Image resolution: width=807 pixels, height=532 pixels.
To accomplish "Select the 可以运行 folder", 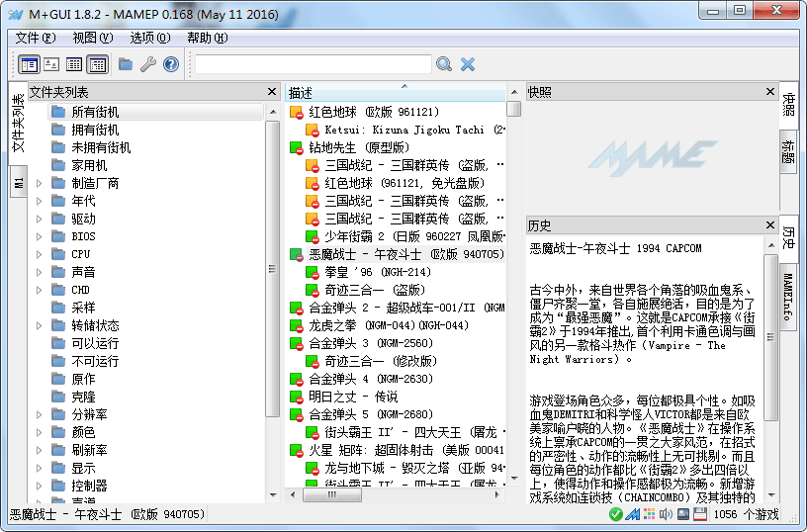I will coord(95,343).
